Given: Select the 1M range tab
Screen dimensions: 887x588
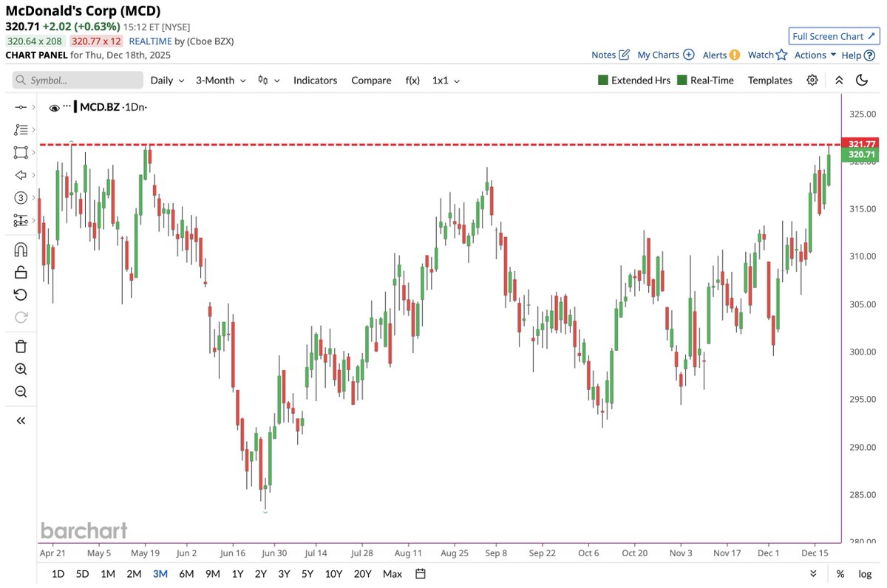Looking at the screenshot, I should [x=108, y=573].
